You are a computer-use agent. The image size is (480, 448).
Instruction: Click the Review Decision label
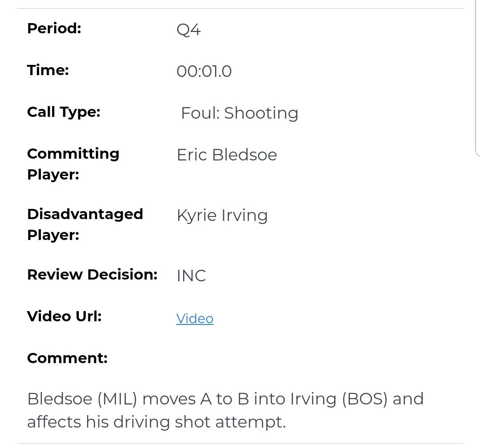pos(92,275)
